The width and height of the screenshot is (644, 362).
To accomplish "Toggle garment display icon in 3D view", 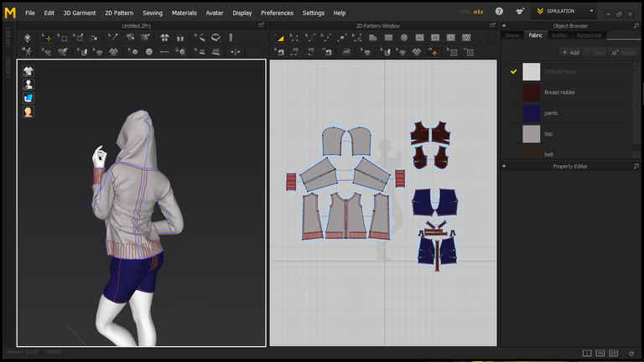I will click(x=28, y=71).
